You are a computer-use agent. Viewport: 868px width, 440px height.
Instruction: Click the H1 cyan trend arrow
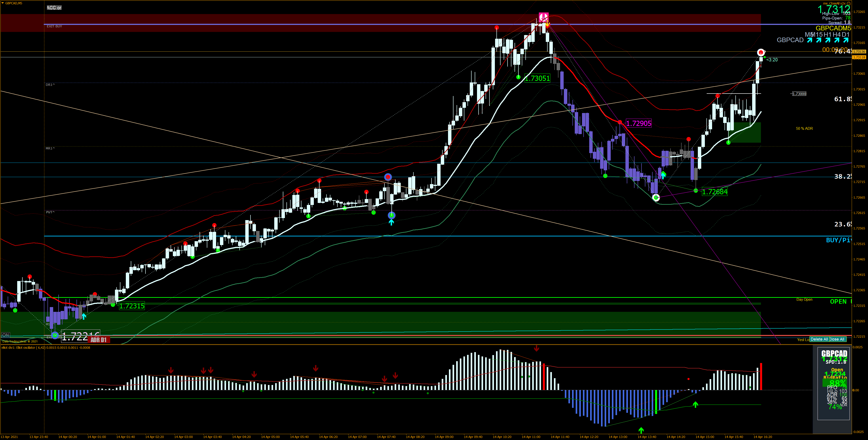pyautogui.click(x=827, y=41)
